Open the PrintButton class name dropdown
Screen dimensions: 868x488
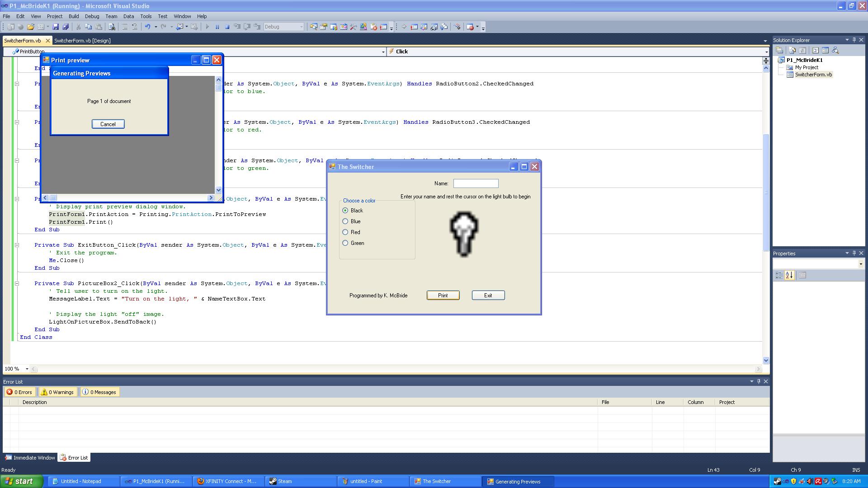click(x=383, y=52)
